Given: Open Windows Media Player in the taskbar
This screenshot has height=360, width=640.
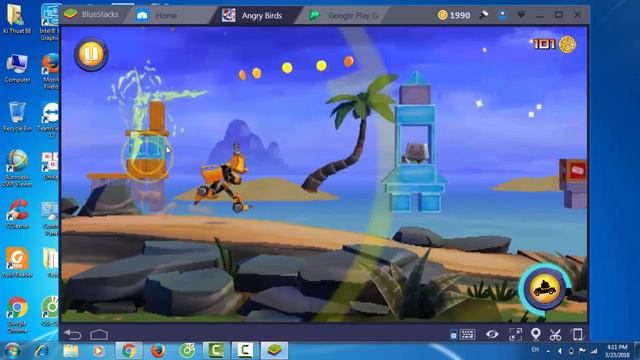Looking at the screenshot, I should click(x=98, y=351).
